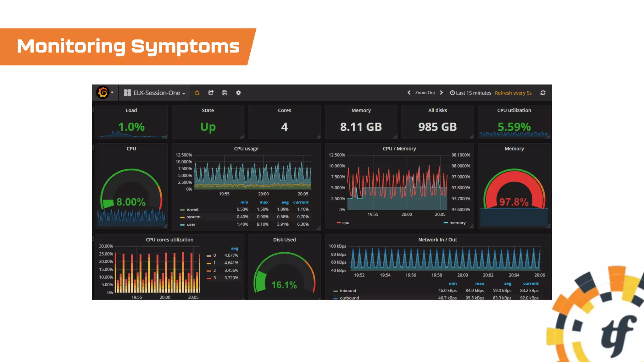
Task: Open the Cores panel title menu
Action: pyautogui.click(x=285, y=110)
